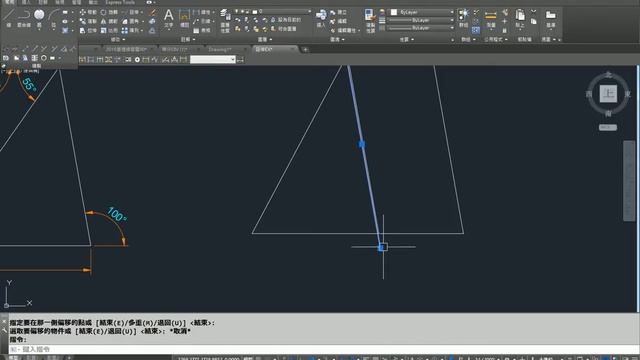Click Edit Attributes button
The width and height of the screenshot is (640, 360).
(x=343, y=30)
